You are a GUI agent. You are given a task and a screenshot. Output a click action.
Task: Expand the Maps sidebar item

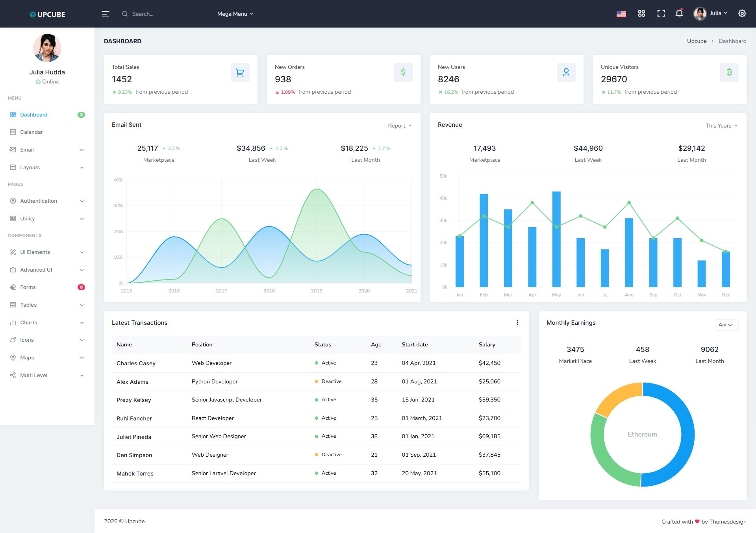[x=47, y=357]
